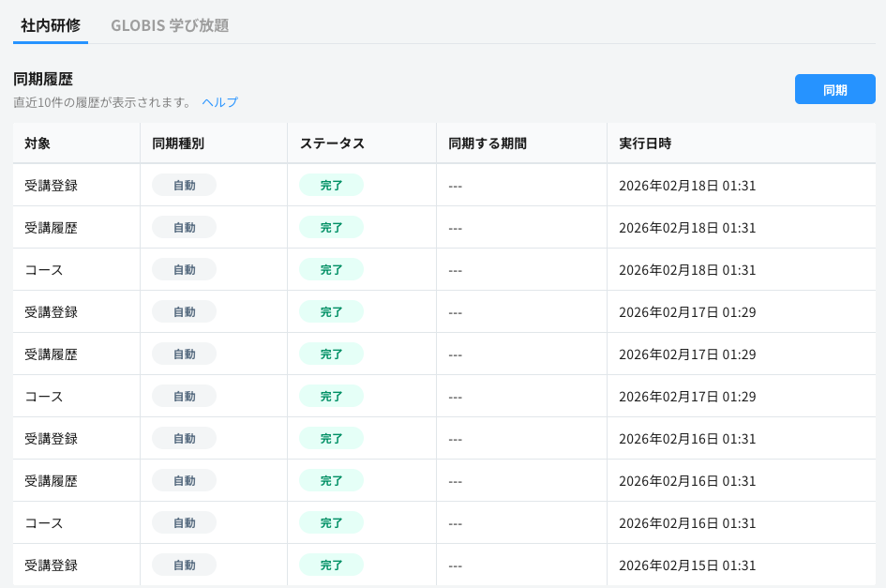The width and height of the screenshot is (886, 588).
Task: Click 完了 status in 受講履歴 row of 02月18日
Action: (x=331, y=228)
